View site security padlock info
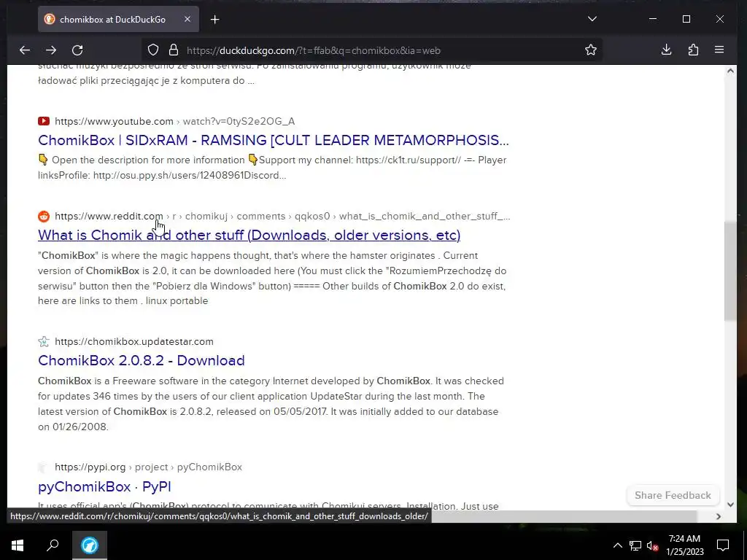 coord(174,50)
